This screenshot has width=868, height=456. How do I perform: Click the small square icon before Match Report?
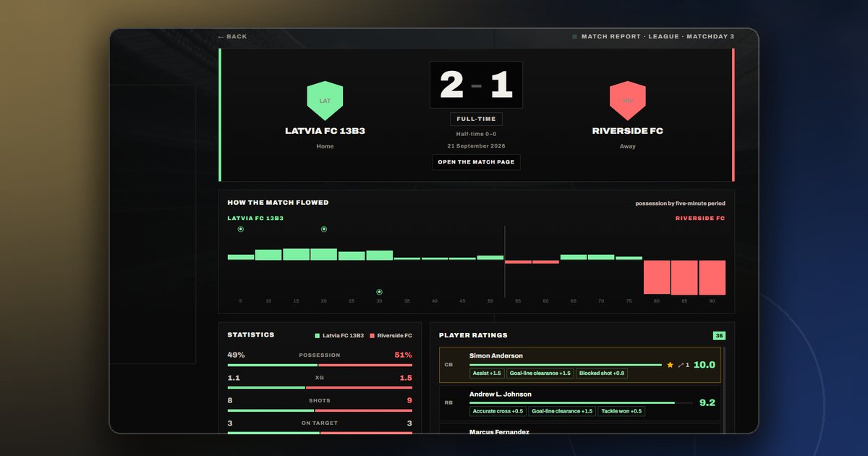click(574, 36)
